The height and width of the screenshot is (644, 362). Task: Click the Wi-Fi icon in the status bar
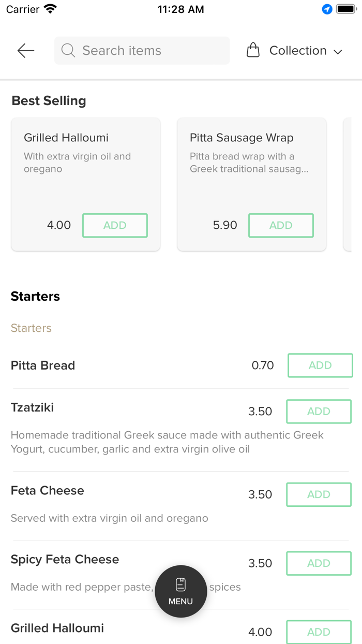pyautogui.click(x=50, y=8)
